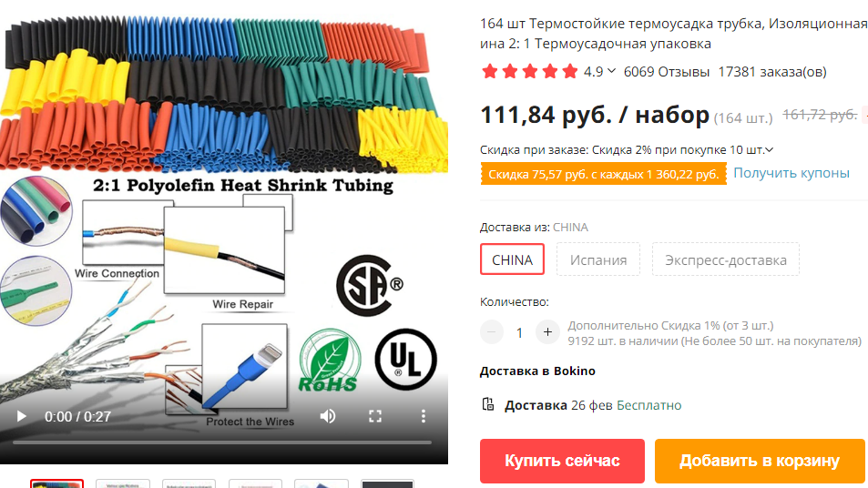The image size is (868, 488).
Task: Open the video in fullscreen
Action: [x=375, y=416]
